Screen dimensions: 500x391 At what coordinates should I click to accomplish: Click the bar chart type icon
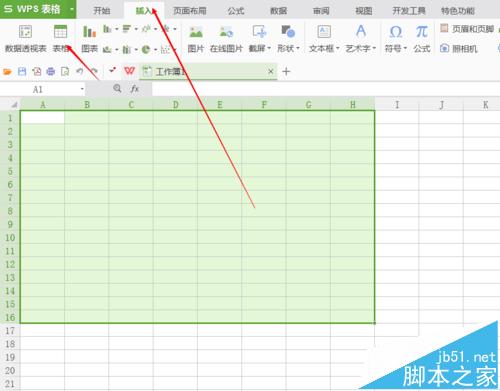127,29
